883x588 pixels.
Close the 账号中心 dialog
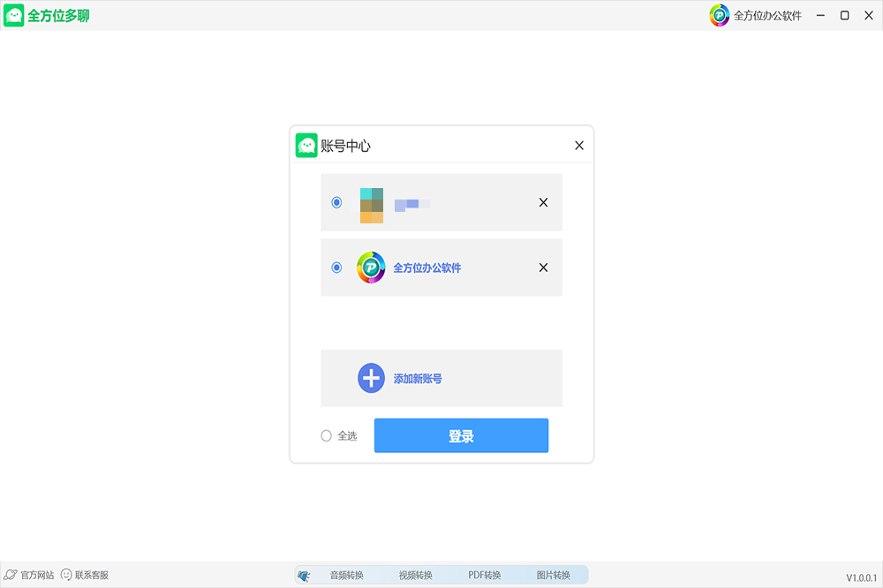[x=579, y=146]
